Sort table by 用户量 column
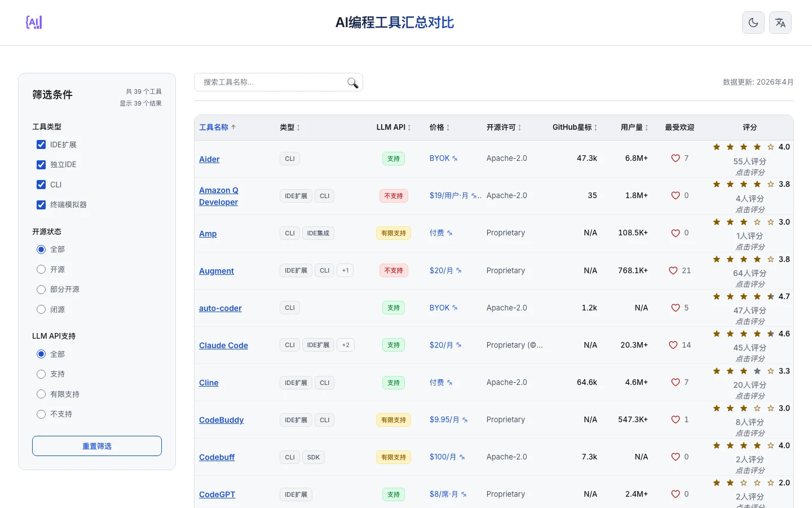This screenshot has width=812, height=508. click(x=634, y=128)
